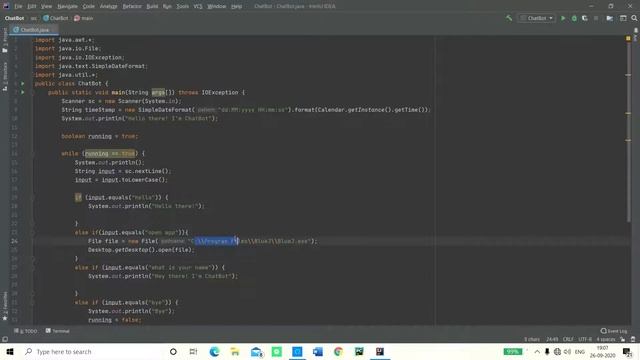This screenshot has height=360, width=640.
Task: Open the Help menu
Action: (x=236, y=6)
